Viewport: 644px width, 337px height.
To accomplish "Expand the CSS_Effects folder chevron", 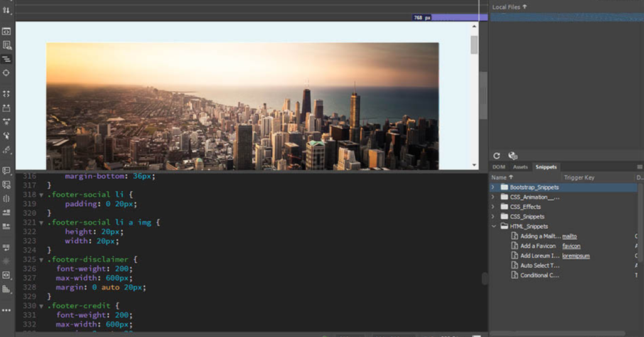I will (x=493, y=206).
